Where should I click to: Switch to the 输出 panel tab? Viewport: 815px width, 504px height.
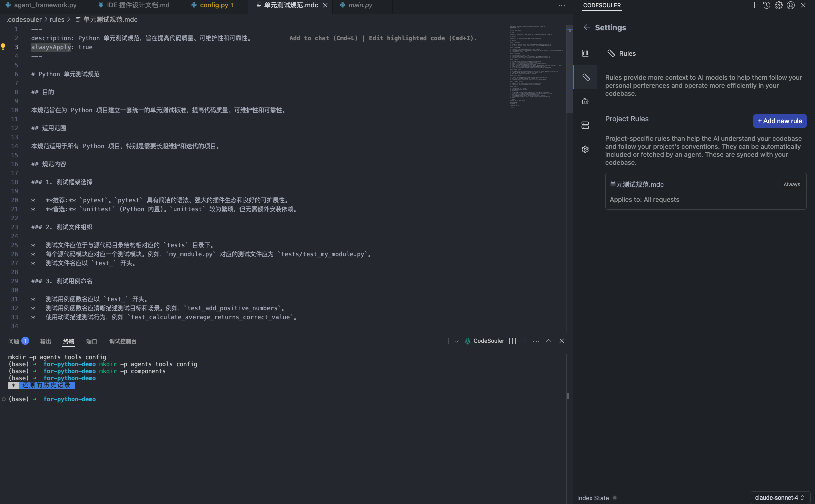46,341
